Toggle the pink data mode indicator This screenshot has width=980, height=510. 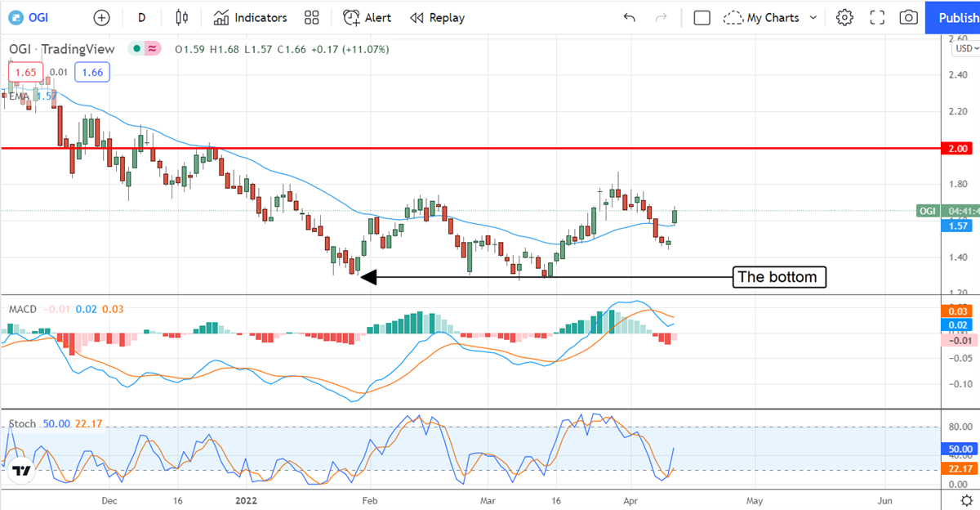pyautogui.click(x=153, y=49)
